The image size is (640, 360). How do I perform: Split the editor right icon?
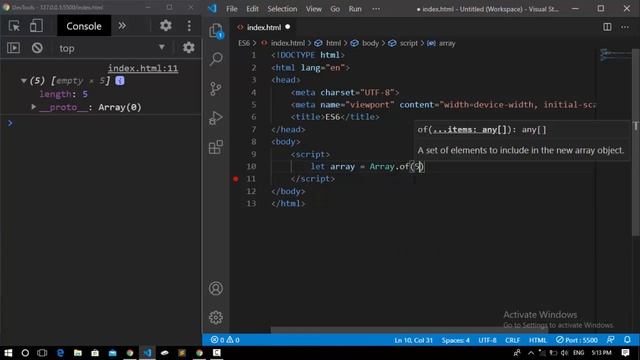click(x=607, y=27)
